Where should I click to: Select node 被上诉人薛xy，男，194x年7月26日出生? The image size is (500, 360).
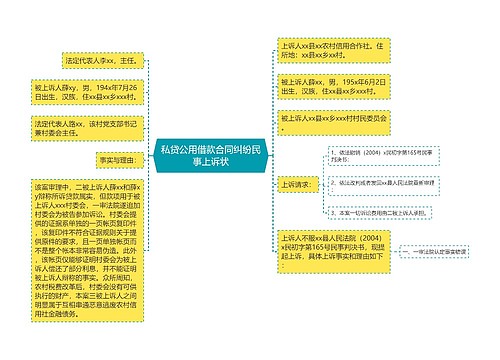click(x=87, y=92)
